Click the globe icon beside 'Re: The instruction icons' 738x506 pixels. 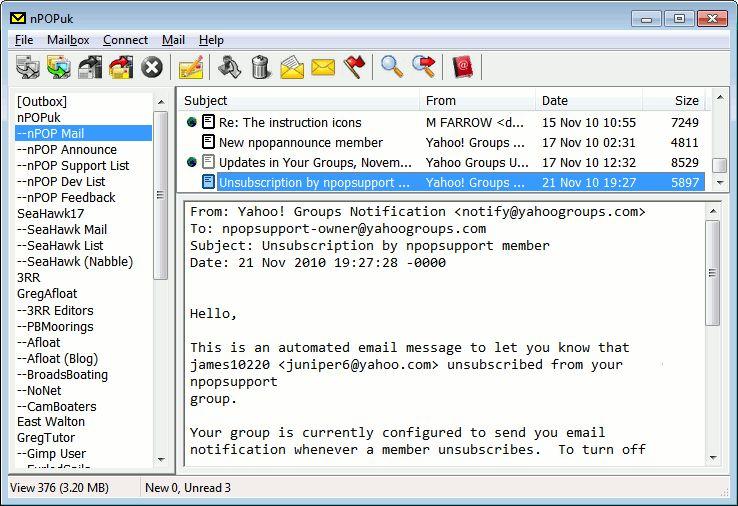(x=192, y=122)
